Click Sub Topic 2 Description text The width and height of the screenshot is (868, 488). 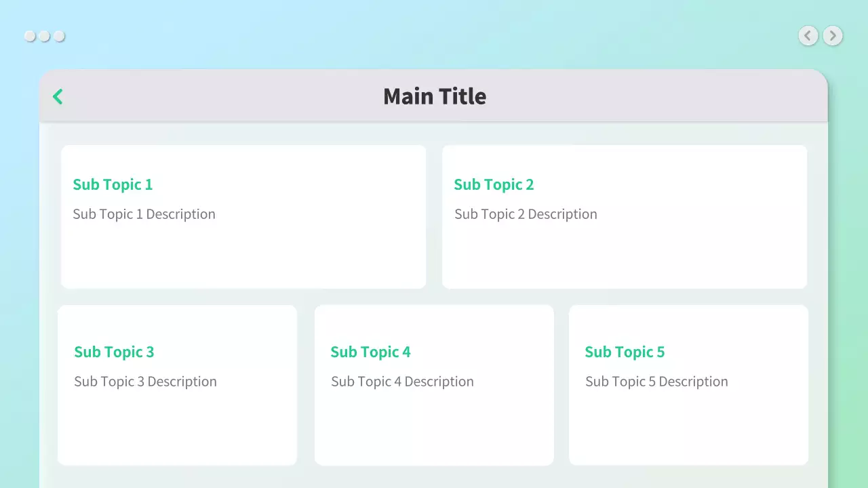(526, 214)
